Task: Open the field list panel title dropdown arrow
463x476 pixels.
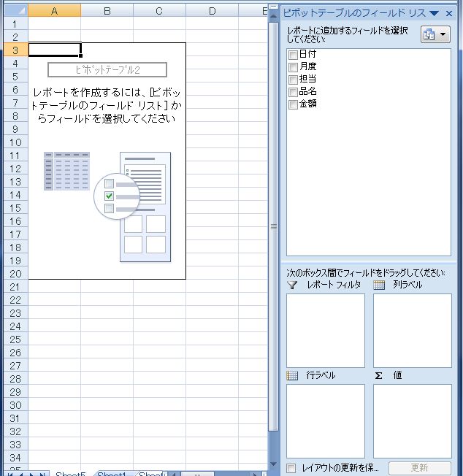Action: click(x=435, y=13)
